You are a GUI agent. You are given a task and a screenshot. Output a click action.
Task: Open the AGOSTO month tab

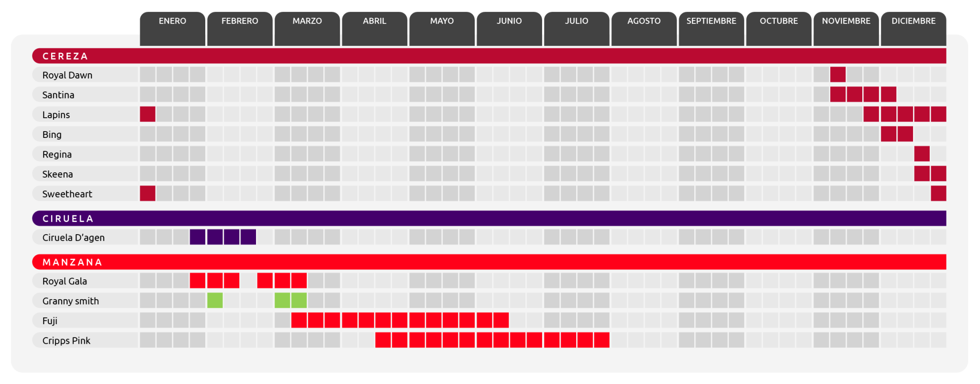point(644,22)
